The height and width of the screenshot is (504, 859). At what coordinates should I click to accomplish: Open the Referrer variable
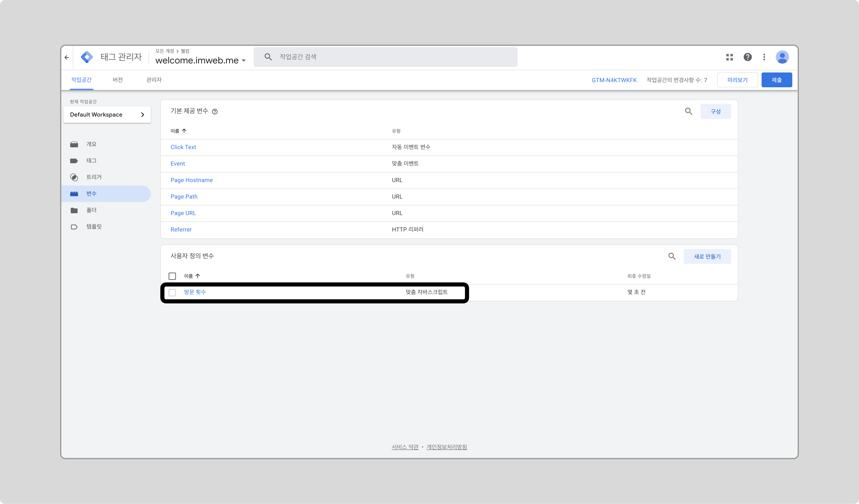(x=181, y=230)
